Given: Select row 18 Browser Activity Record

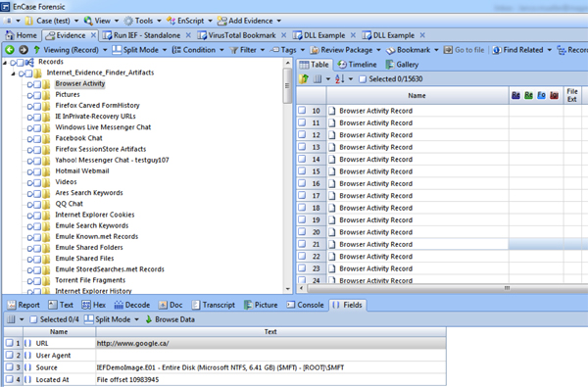Looking at the screenshot, I should (375, 208).
